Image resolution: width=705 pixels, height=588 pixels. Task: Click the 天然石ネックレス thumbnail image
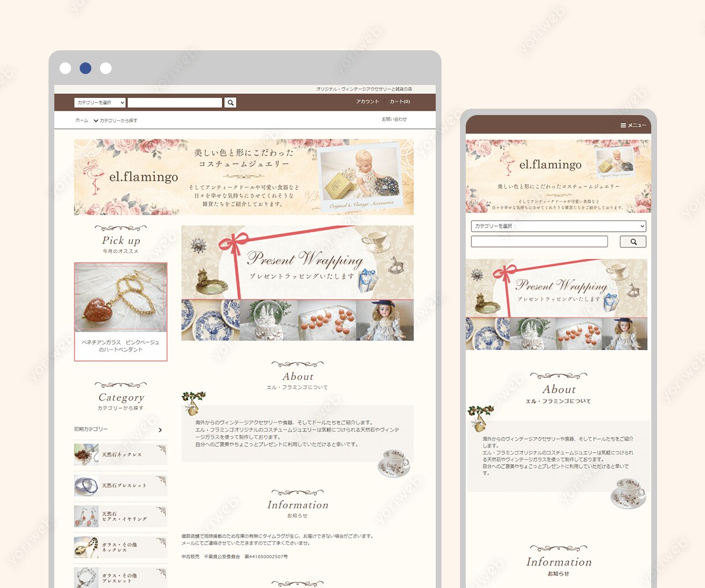[86, 454]
